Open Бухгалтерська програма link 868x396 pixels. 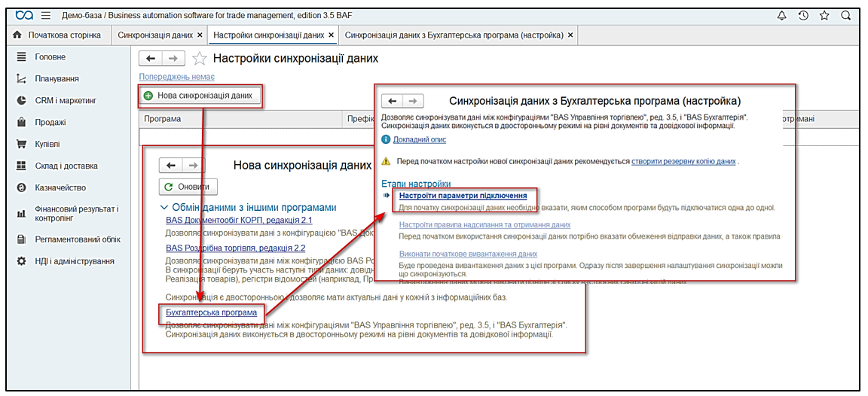pos(212,312)
